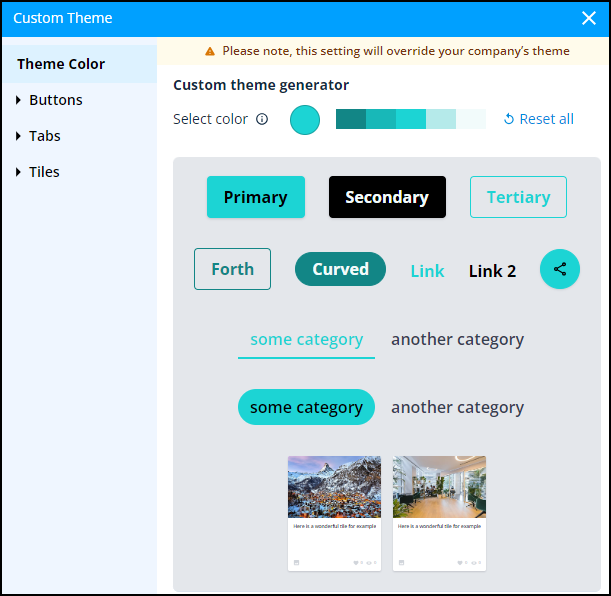
Task: Click the outlined Tertiary button
Action: pos(518,197)
